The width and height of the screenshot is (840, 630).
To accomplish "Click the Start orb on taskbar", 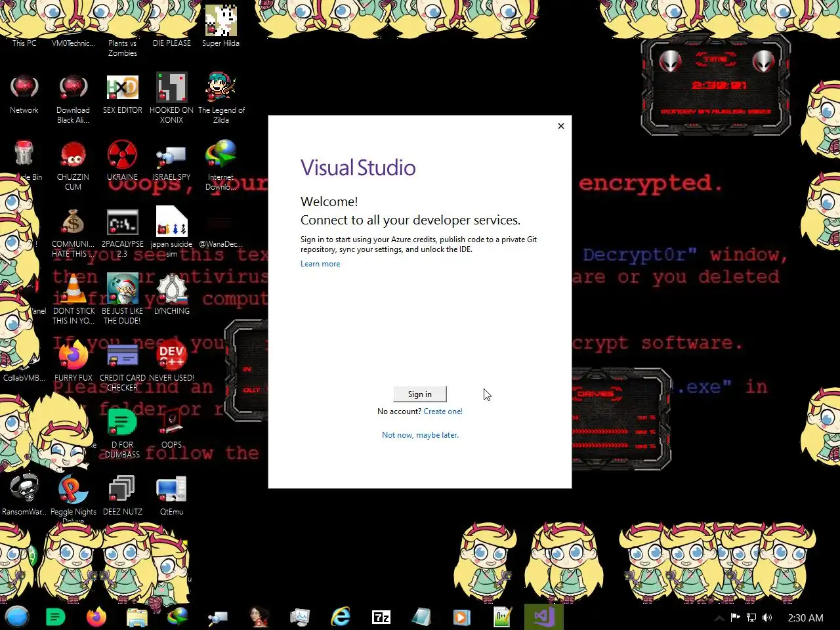I will (x=17, y=617).
